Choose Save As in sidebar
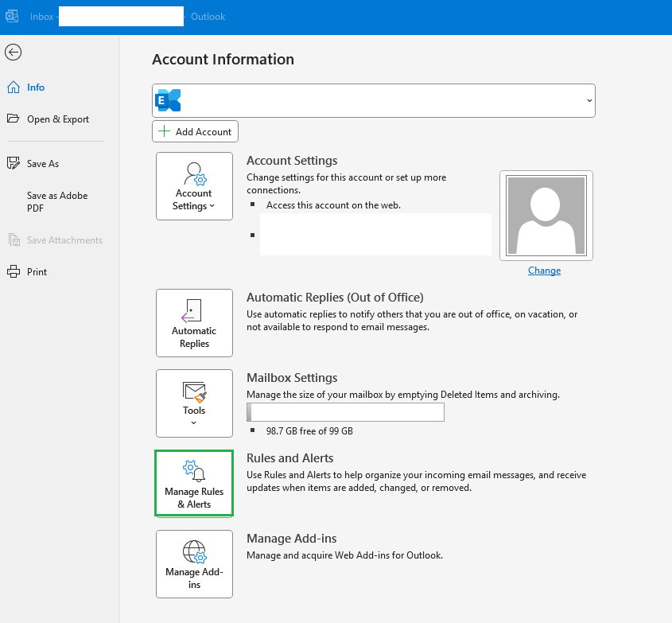 click(43, 164)
